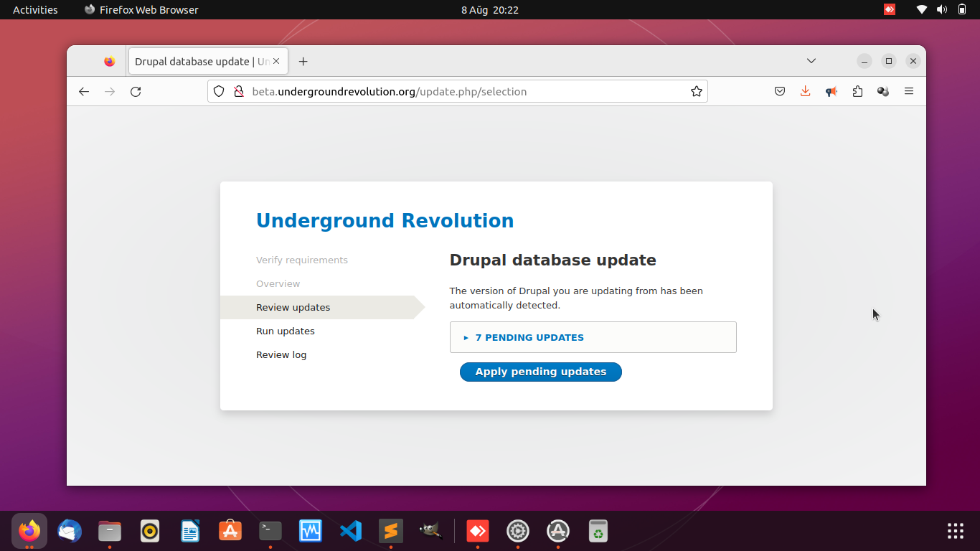Click the tracking protection shield icon
Image resolution: width=980 pixels, height=551 pixels.
click(x=220, y=91)
